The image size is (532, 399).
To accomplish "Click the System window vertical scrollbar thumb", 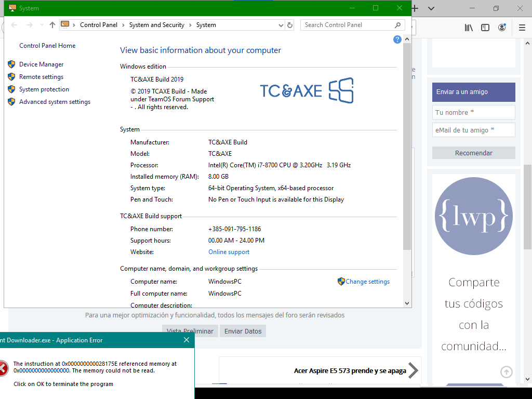I will tap(407, 147).
